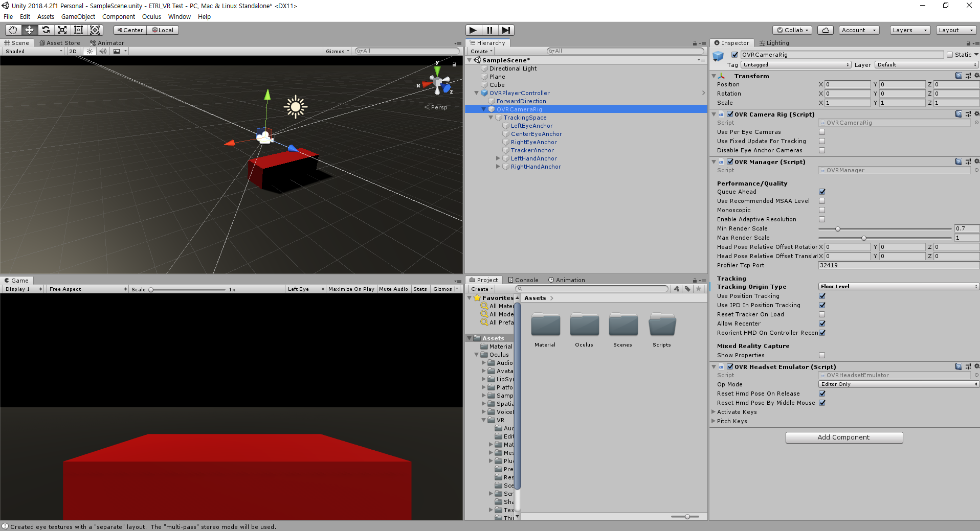Collapse OVRPlayerController in Hierarchy
This screenshot has width=980, height=531.
(x=477, y=93)
